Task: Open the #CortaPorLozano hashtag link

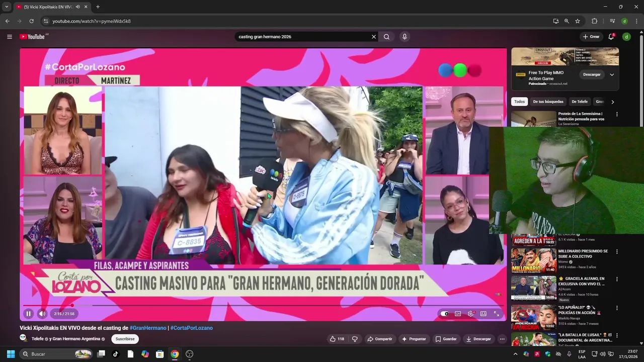Action: pos(192,328)
